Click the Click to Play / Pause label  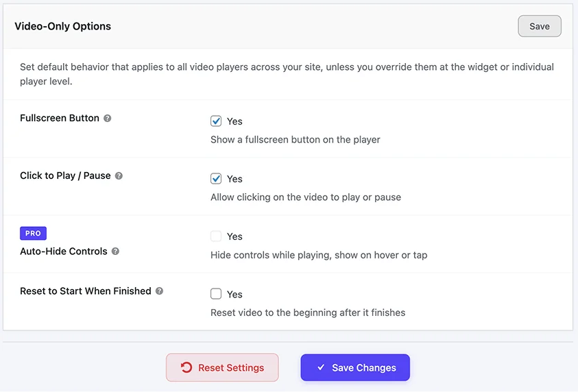click(65, 175)
